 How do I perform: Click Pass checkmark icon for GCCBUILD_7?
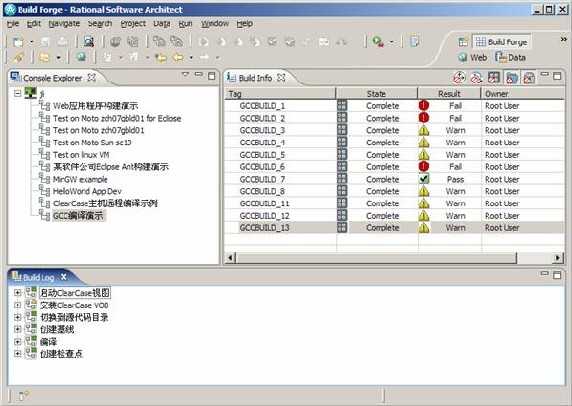(x=424, y=179)
